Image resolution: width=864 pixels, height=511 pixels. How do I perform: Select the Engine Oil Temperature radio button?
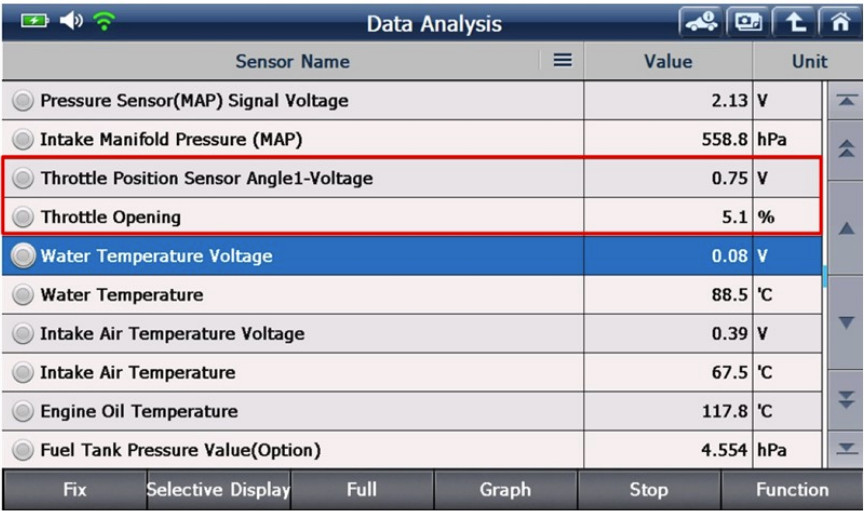point(22,412)
